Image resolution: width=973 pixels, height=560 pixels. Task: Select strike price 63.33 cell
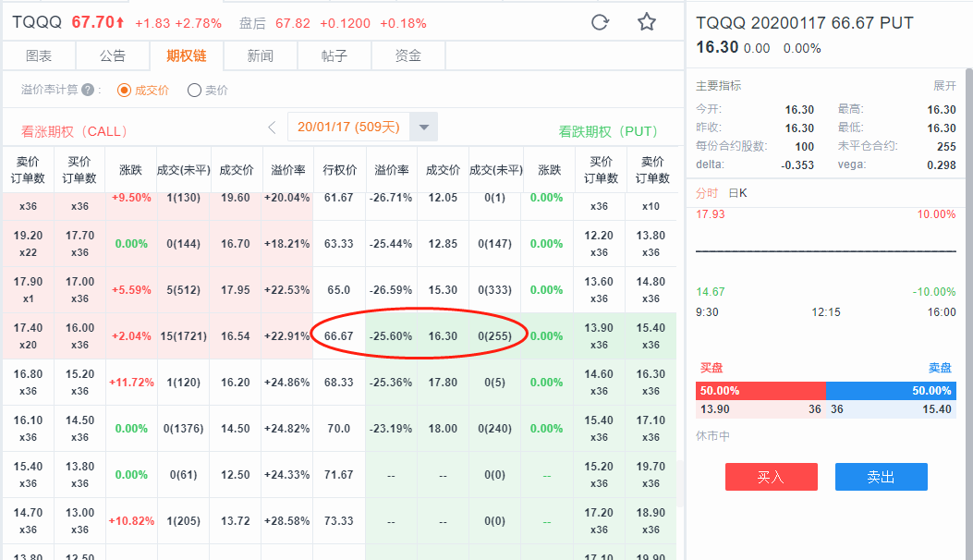(339, 244)
